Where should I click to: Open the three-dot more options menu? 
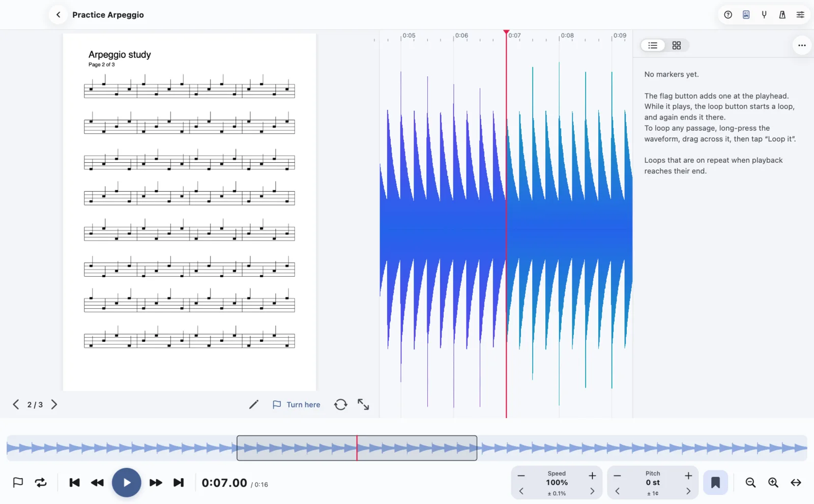(x=802, y=45)
